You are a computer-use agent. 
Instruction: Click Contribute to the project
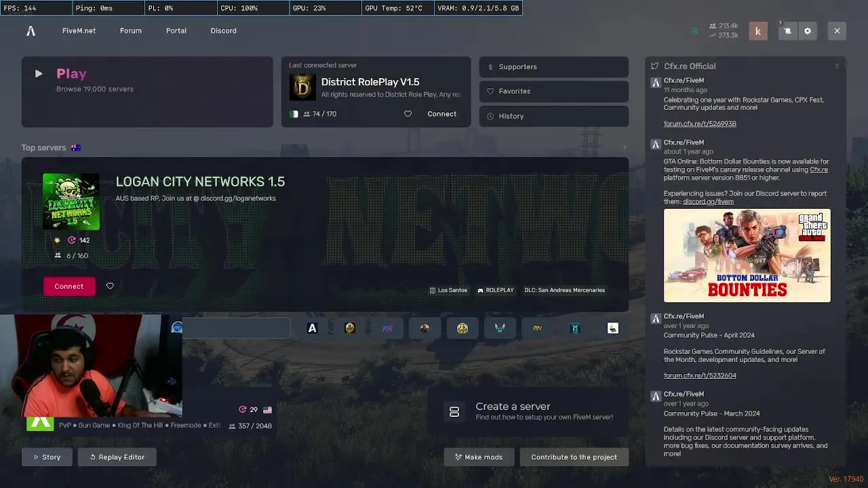point(574,457)
